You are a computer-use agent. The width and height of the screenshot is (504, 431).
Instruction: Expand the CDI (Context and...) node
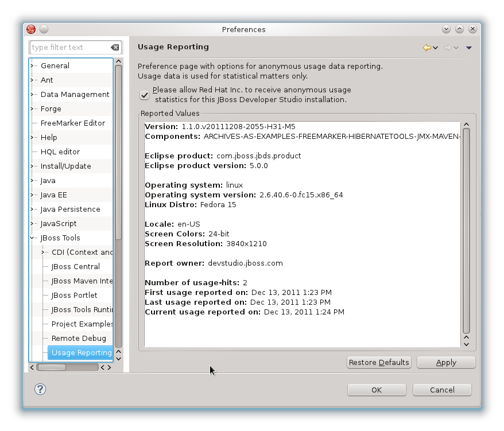point(42,253)
